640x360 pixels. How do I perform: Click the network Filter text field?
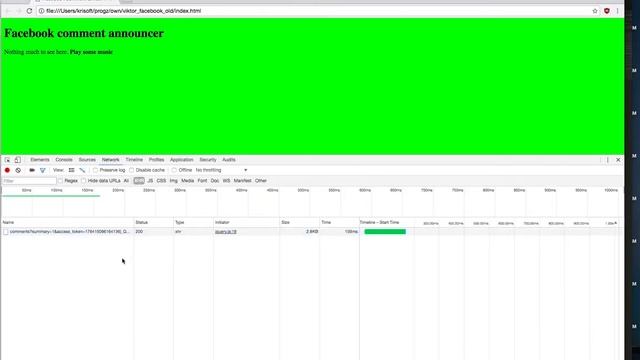click(29, 181)
